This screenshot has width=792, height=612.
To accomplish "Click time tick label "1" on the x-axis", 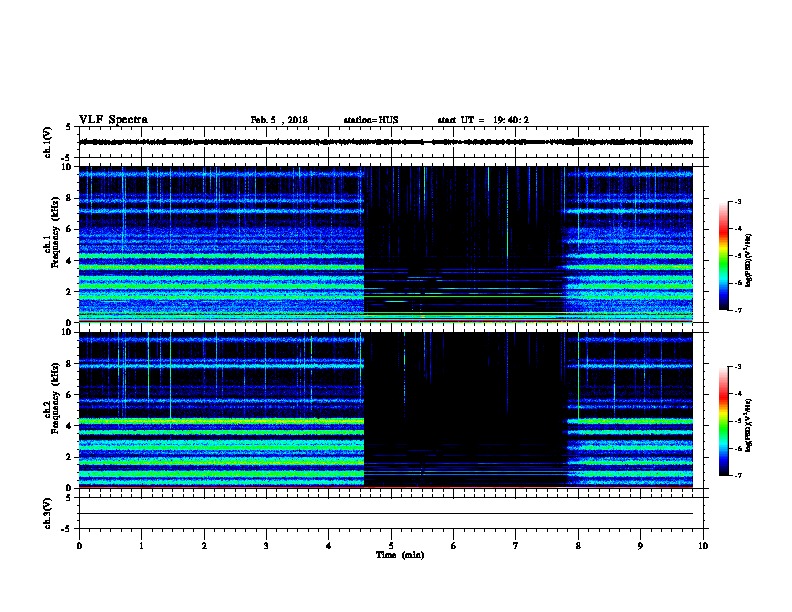I will point(141,546).
